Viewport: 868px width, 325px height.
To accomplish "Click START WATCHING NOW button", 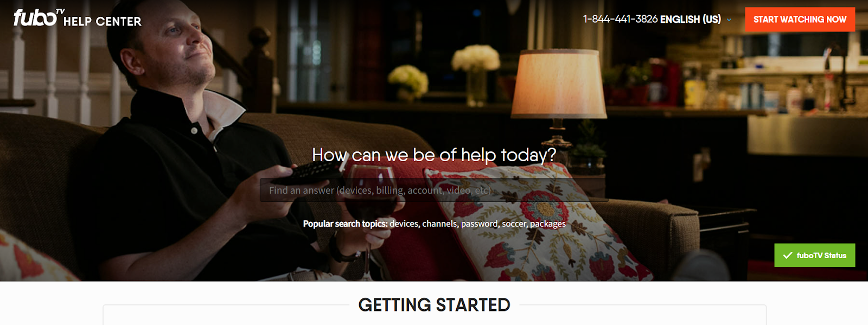I will coord(800,20).
